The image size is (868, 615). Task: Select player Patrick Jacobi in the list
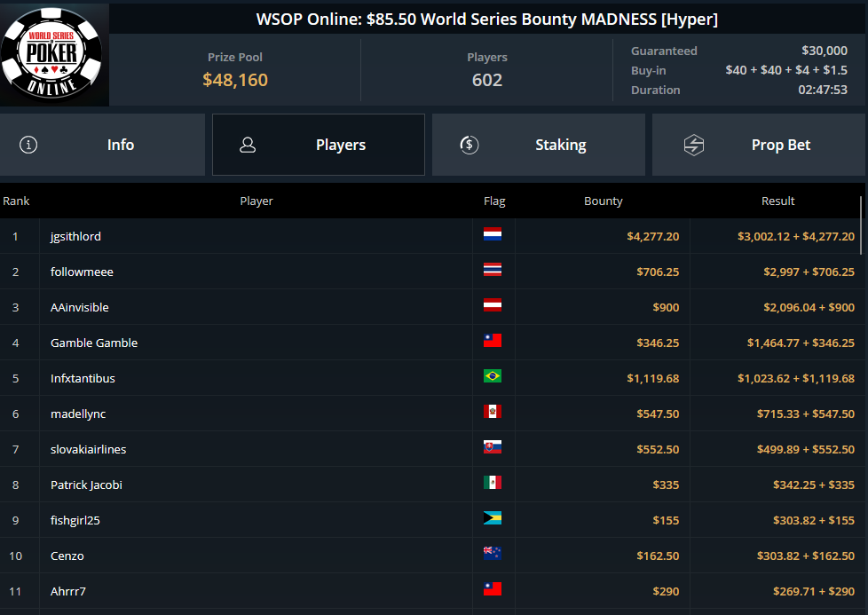86,485
